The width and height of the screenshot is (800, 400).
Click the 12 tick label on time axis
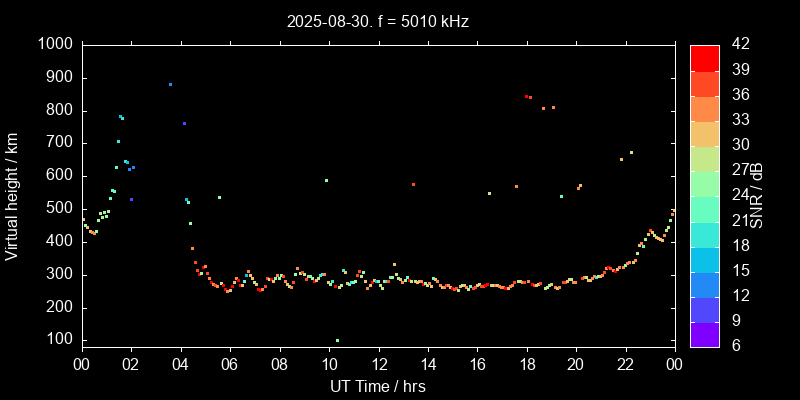click(378, 365)
